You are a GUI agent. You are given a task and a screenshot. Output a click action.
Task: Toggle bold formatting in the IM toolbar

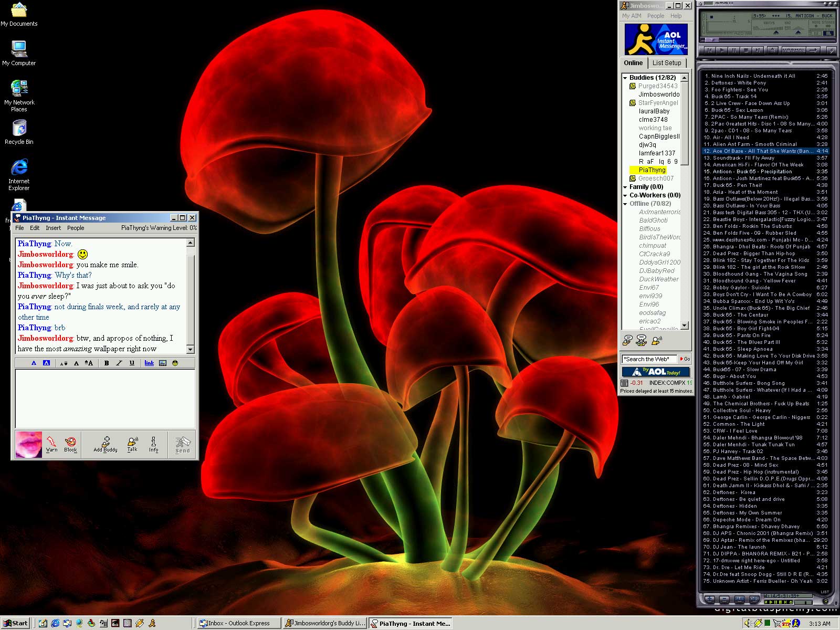tap(107, 363)
